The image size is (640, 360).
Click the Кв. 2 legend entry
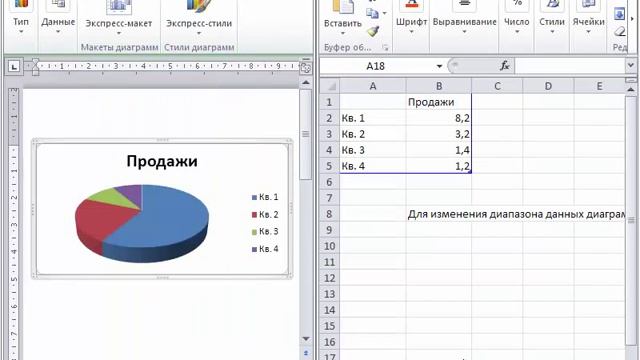click(x=265, y=214)
